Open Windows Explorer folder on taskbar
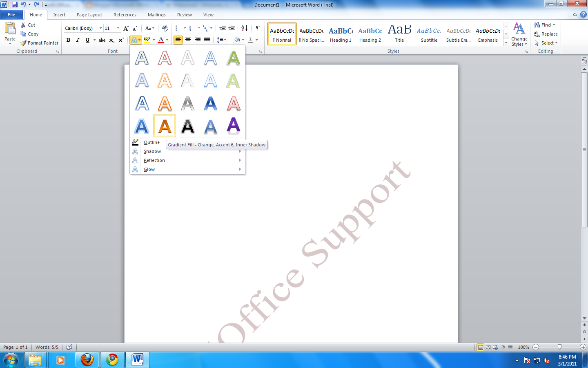This screenshot has height=368, width=588. pyautogui.click(x=35, y=360)
